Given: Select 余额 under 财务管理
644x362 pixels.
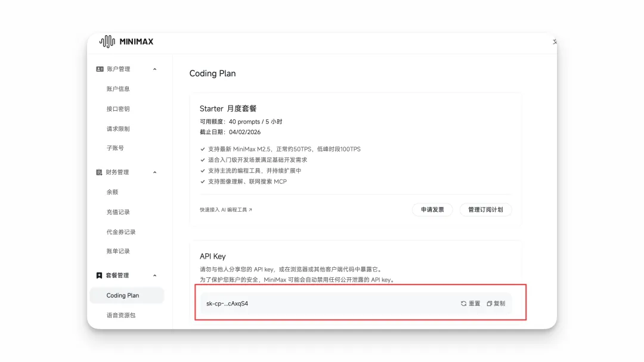Looking at the screenshot, I should click(112, 192).
